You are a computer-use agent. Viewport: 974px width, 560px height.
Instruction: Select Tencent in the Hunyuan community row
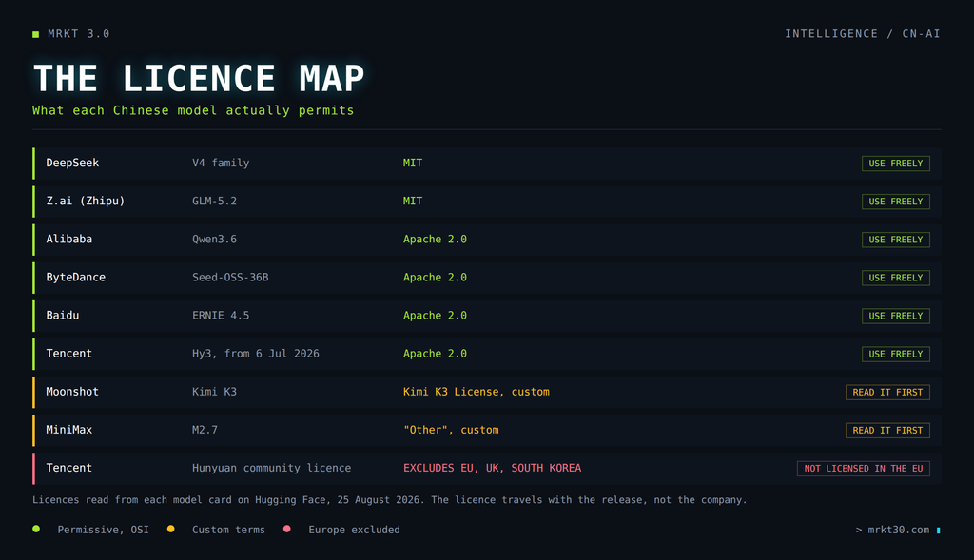tap(68, 468)
